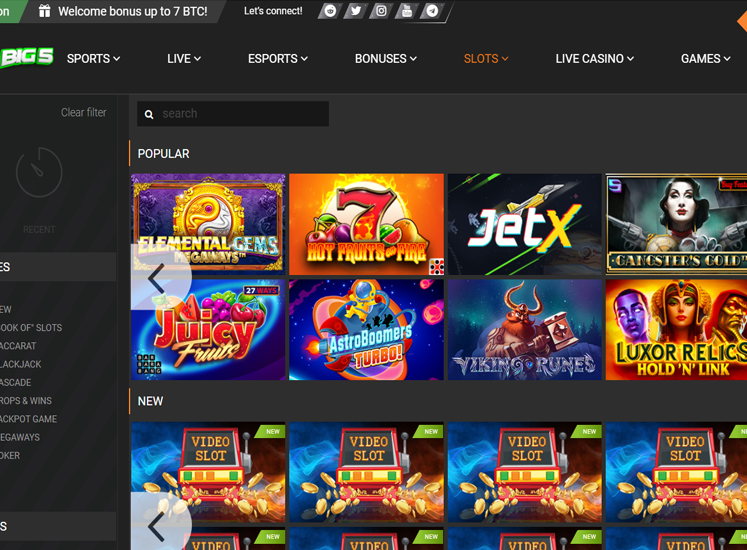Open the Slots menu
Image resolution: width=747 pixels, height=550 pixels.
pyautogui.click(x=485, y=59)
